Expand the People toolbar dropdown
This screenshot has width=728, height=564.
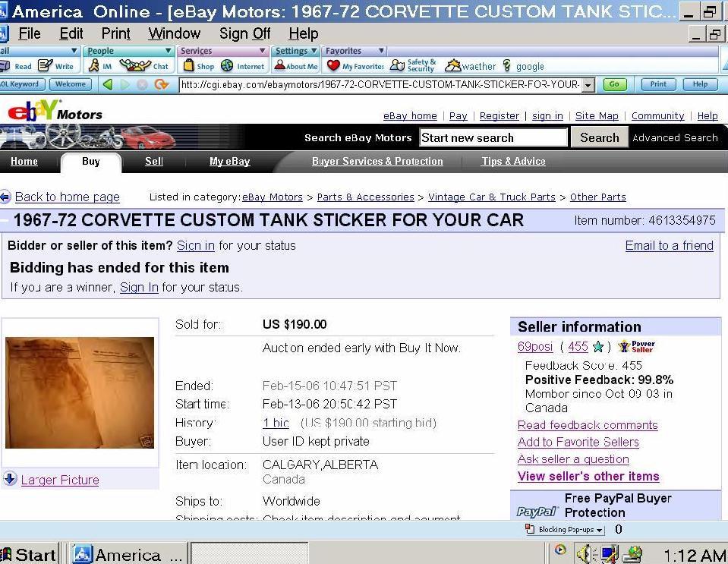click(x=169, y=51)
